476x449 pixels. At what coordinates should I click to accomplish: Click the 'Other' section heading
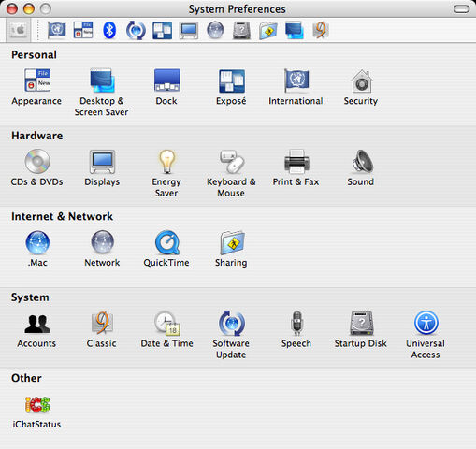pyautogui.click(x=26, y=378)
